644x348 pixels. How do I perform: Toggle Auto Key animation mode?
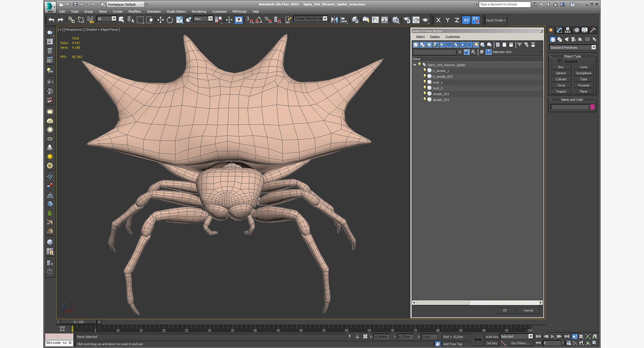pos(492,337)
